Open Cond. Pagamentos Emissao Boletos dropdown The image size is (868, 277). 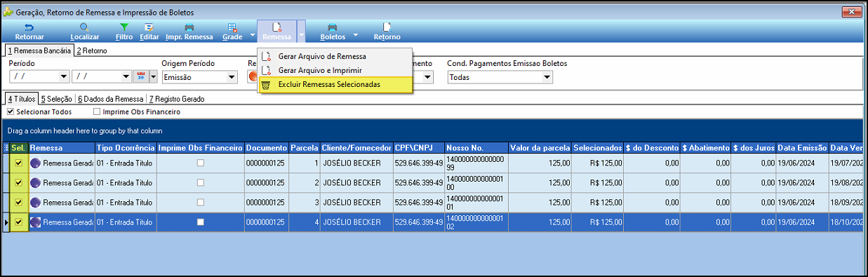point(547,77)
